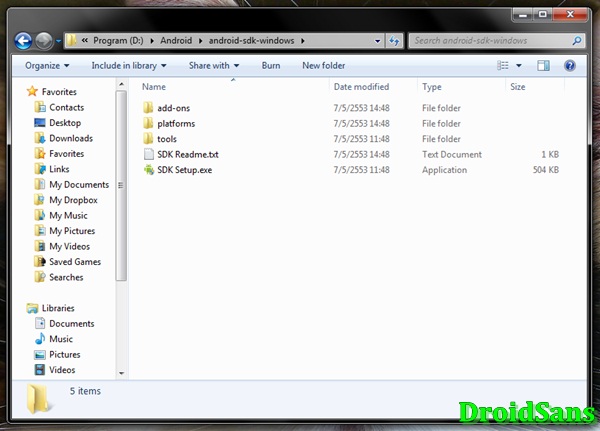This screenshot has width=600, height=431.
Task: Click the navigation pane scrollbar thumb
Action: 121,186
